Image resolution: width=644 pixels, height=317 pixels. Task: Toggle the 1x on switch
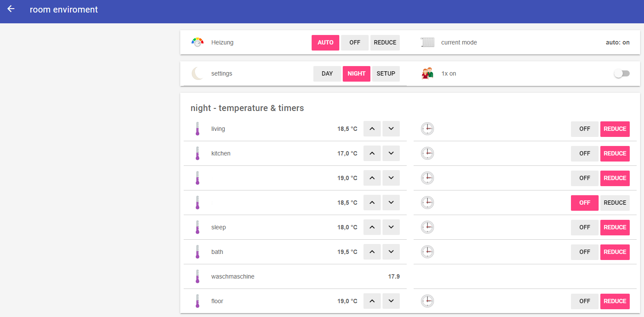(x=622, y=73)
